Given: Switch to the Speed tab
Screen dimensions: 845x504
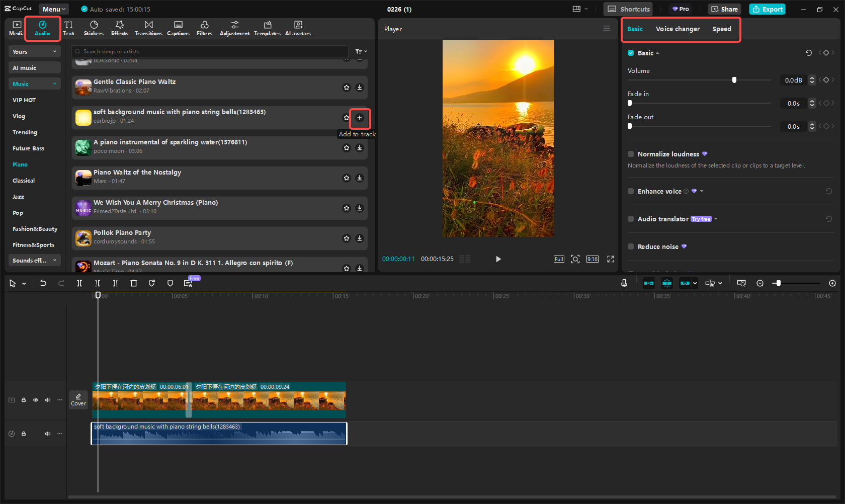Looking at the screenshot, I should coord(721,29).
